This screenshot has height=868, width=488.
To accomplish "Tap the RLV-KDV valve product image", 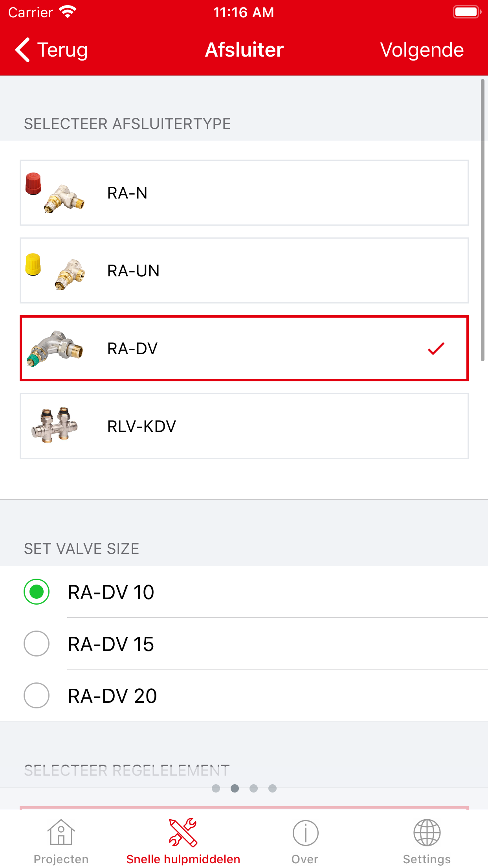I will pyautogui.click(x=55, y=425).
